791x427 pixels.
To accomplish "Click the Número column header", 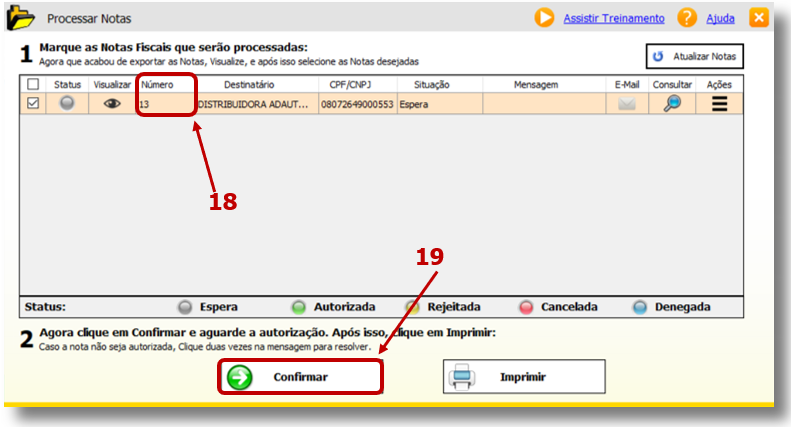I will point(157,85).
